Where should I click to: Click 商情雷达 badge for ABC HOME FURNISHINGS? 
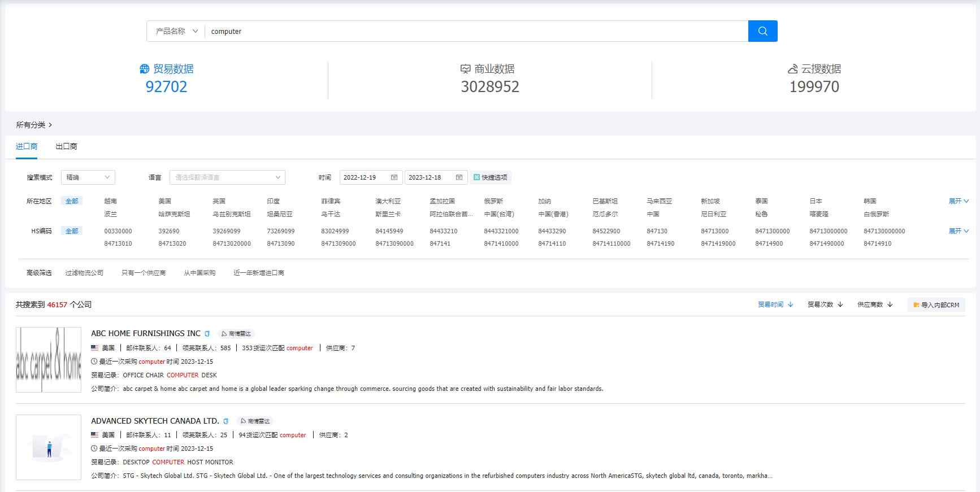[x=236, y=334]
